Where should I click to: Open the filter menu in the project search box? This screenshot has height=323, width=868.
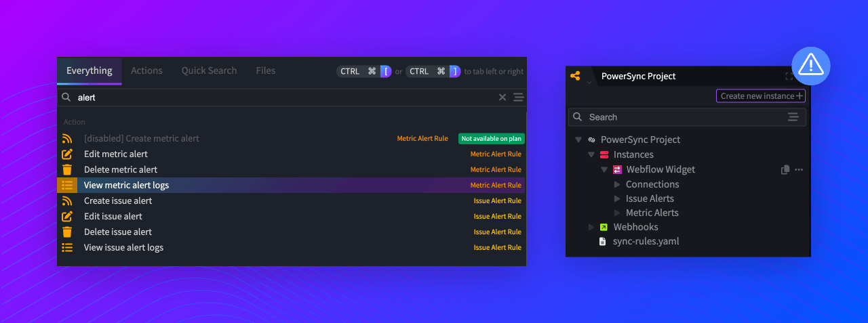(x=793, y=117)
